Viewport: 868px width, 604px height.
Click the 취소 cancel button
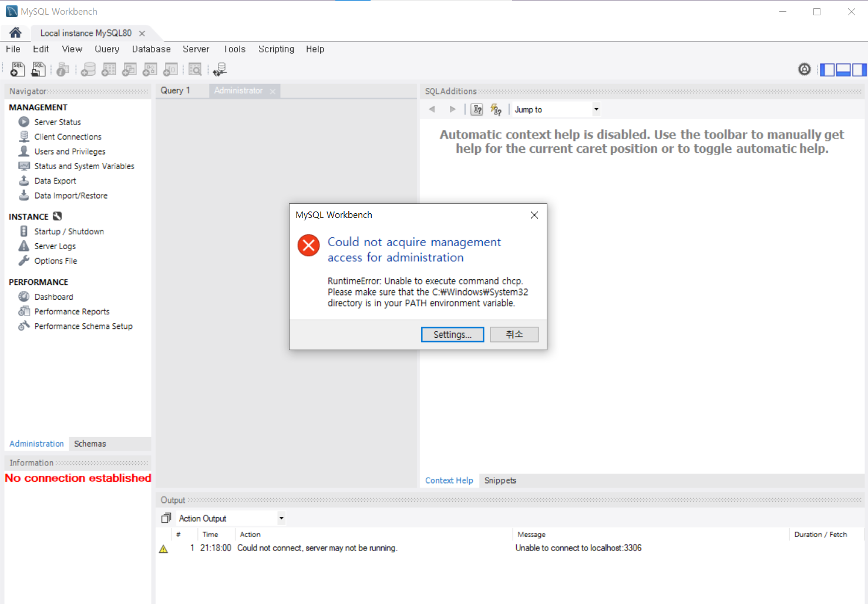pyautogui.click(x=514, y=334)
